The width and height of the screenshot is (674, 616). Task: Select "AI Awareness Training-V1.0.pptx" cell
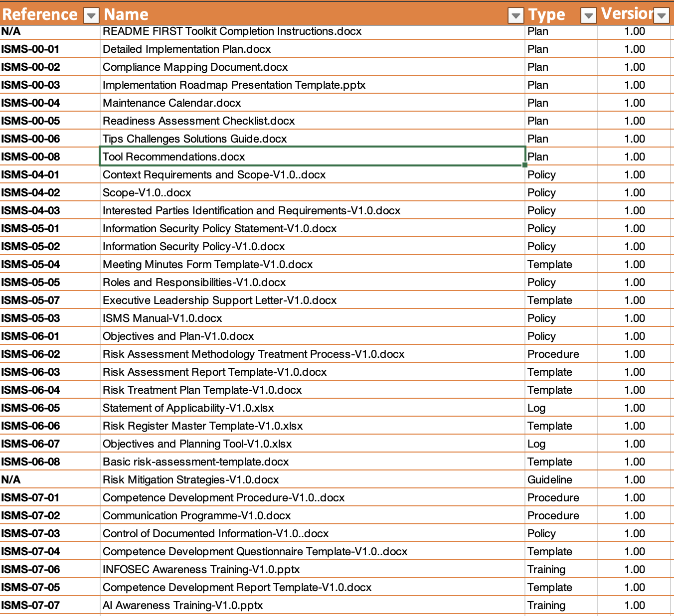point(313,605)
